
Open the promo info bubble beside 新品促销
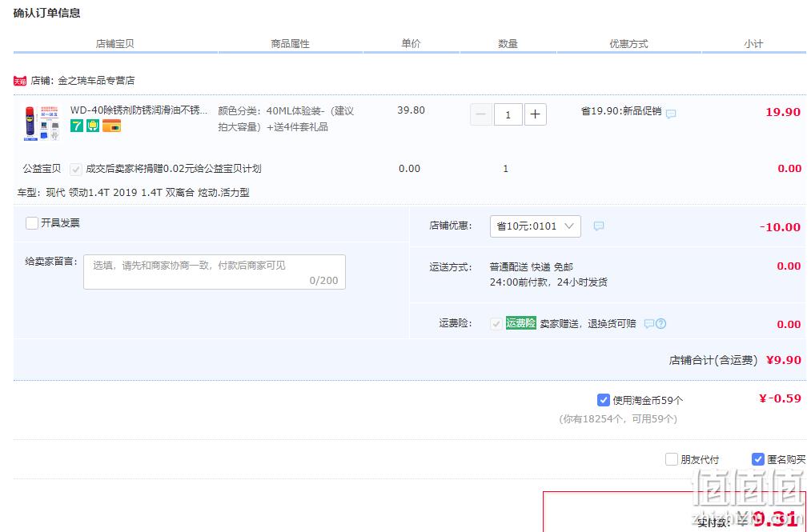[671, 114]
